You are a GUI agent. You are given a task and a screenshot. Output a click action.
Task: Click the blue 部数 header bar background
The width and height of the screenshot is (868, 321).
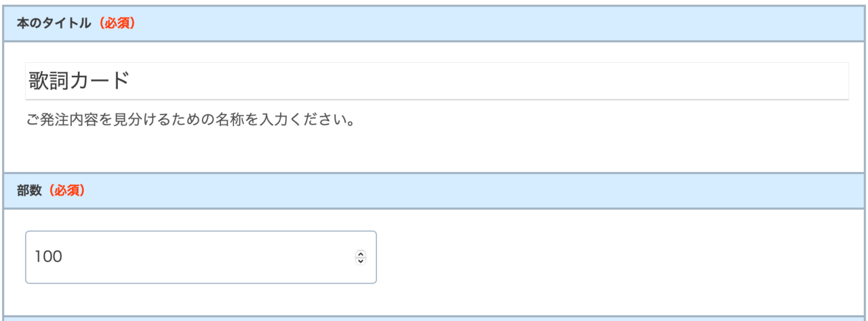click(x=475, y=190)
